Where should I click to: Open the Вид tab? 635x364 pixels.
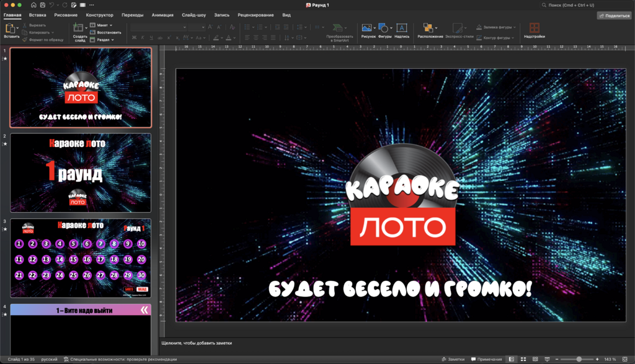286,15
